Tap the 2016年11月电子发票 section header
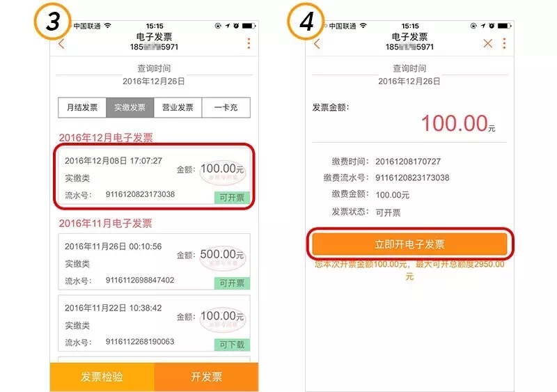This screenshot has height=392, width=557. (x=106, y=224)
